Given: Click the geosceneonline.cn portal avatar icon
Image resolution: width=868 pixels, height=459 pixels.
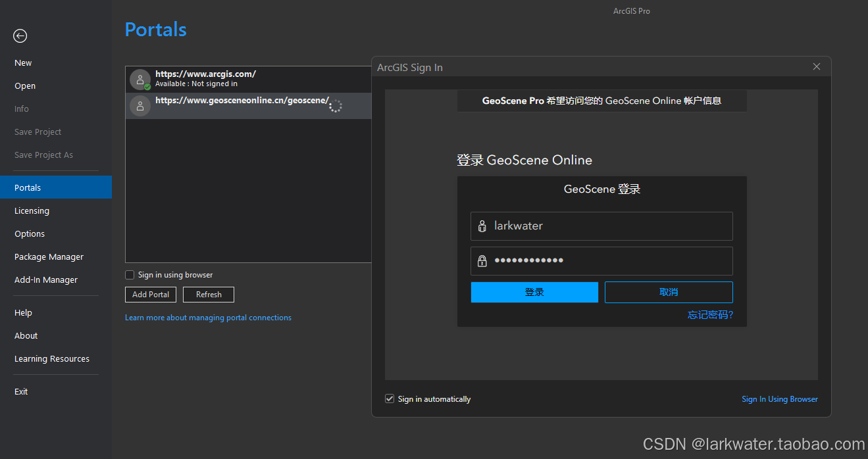Looking at the screenshot, I should pyautogui.click(x=140, y=106).
